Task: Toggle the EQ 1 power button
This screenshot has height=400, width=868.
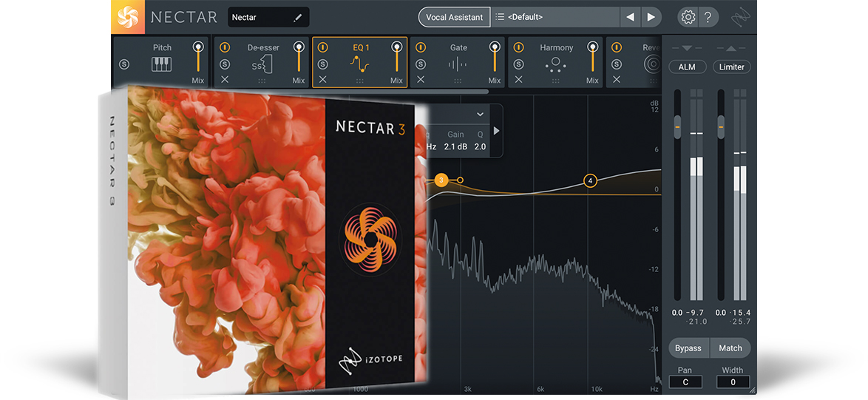Action: [x=323, y=48]
